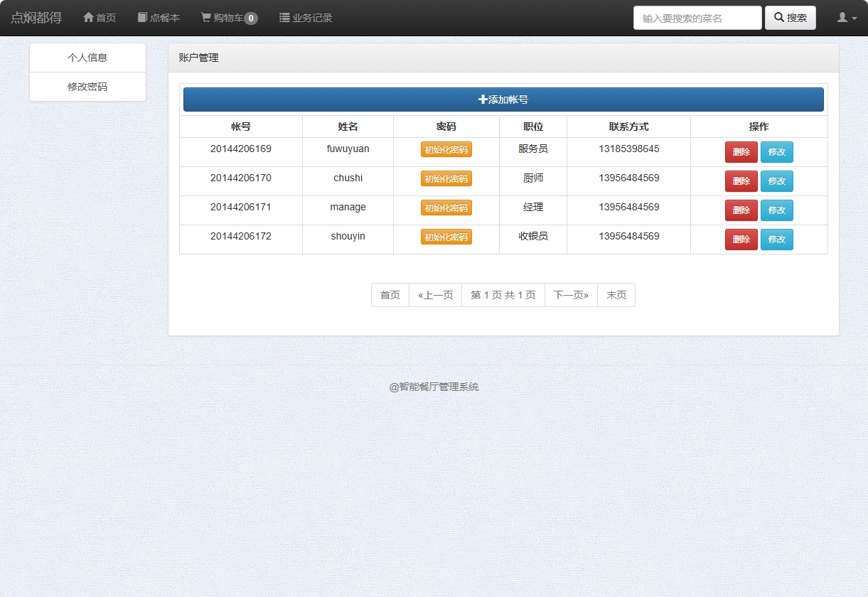Click «上一页 in the pagination

pos(435,294)
